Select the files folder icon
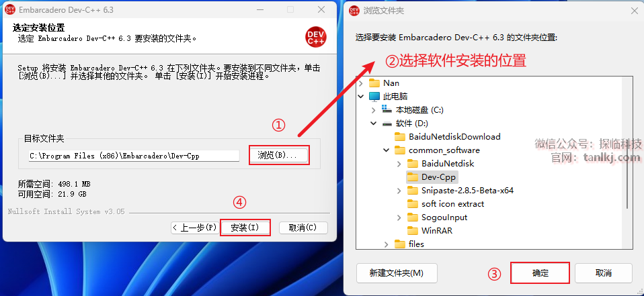 click(x=399, y=244)
